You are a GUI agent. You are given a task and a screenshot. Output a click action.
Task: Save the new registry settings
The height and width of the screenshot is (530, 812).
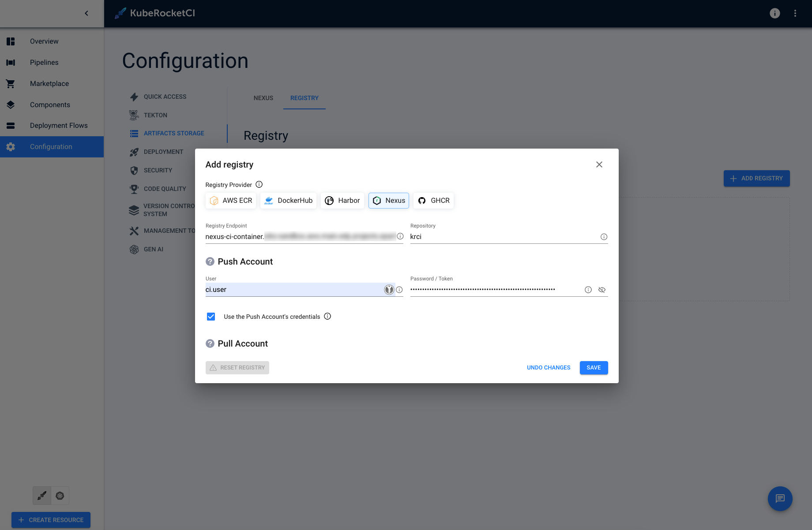tap(594, 367)
